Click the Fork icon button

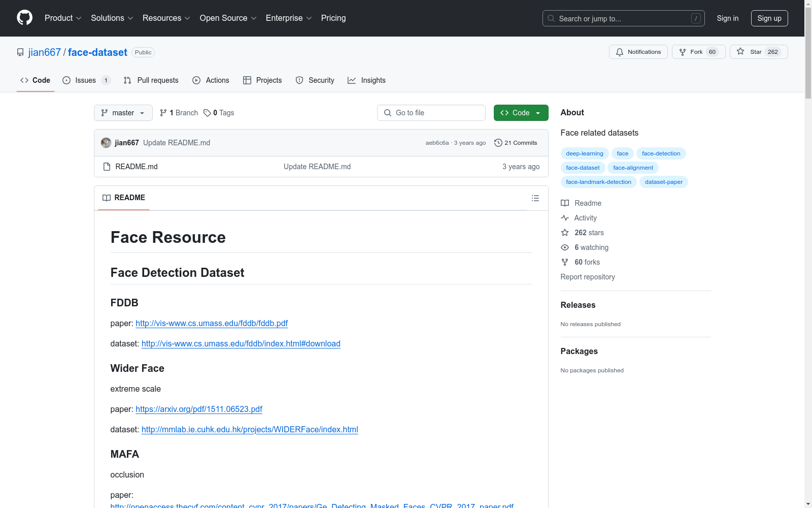click(x=683, y=52)
